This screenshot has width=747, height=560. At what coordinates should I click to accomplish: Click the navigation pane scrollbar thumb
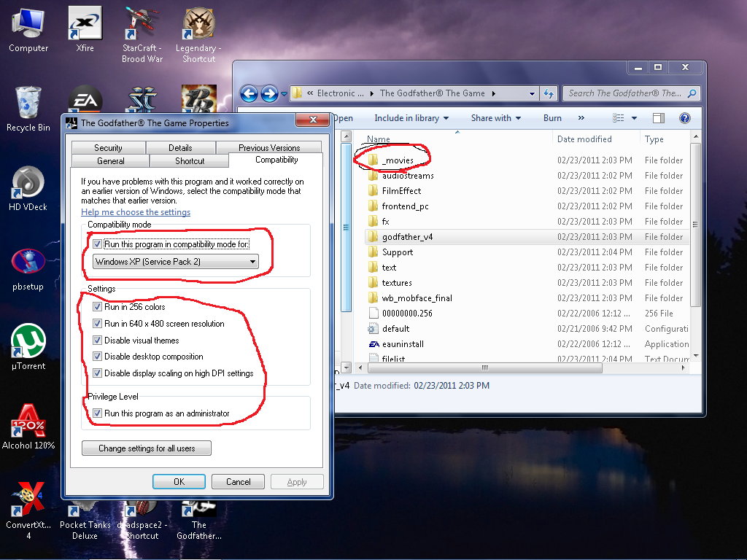pyautogui.click(x=347, y=227)
